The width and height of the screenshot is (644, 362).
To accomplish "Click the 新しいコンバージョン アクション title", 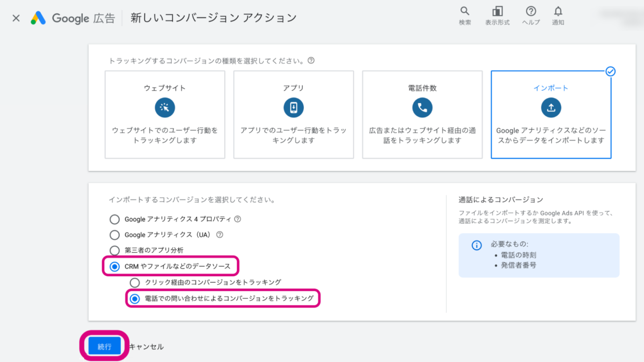I will 213,18.
